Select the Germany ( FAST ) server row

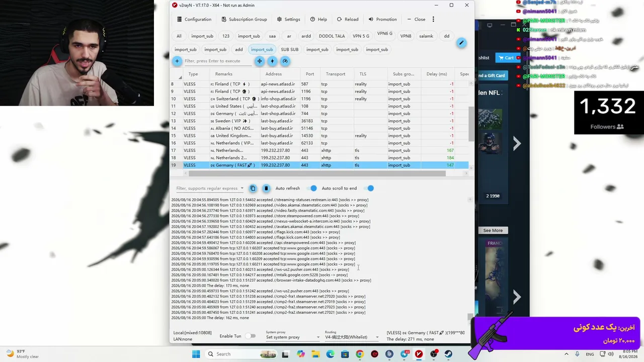pyautogui.click(x=319, y=165)
